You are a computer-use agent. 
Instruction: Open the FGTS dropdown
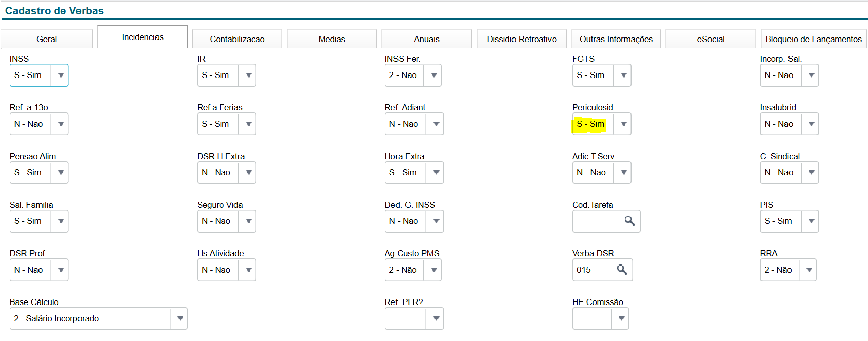coord(623,75)
